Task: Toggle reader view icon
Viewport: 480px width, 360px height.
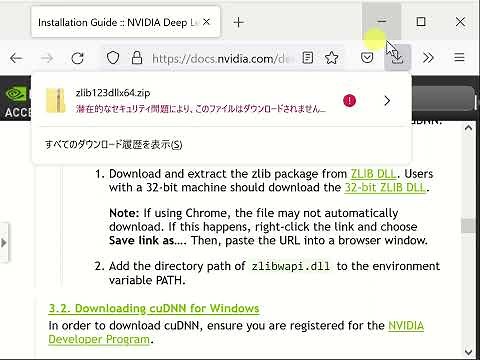Action: tap(307, 58)
